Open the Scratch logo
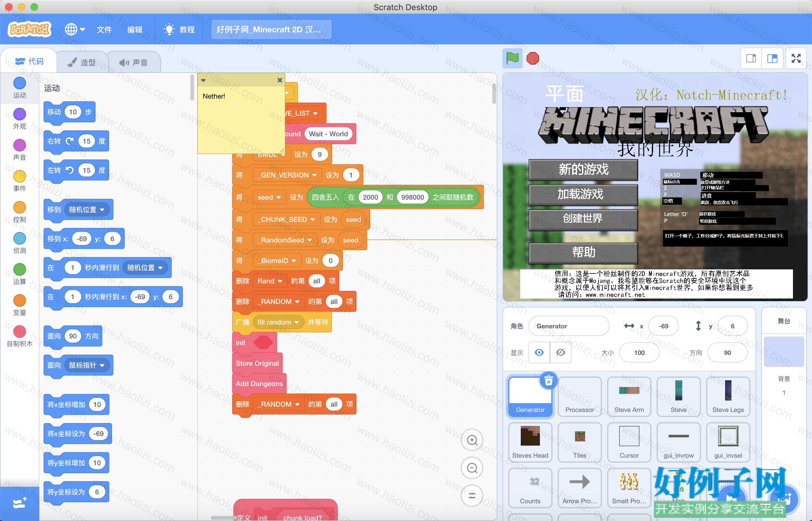Viewport: 812px width, 521px height. (29, 29)
